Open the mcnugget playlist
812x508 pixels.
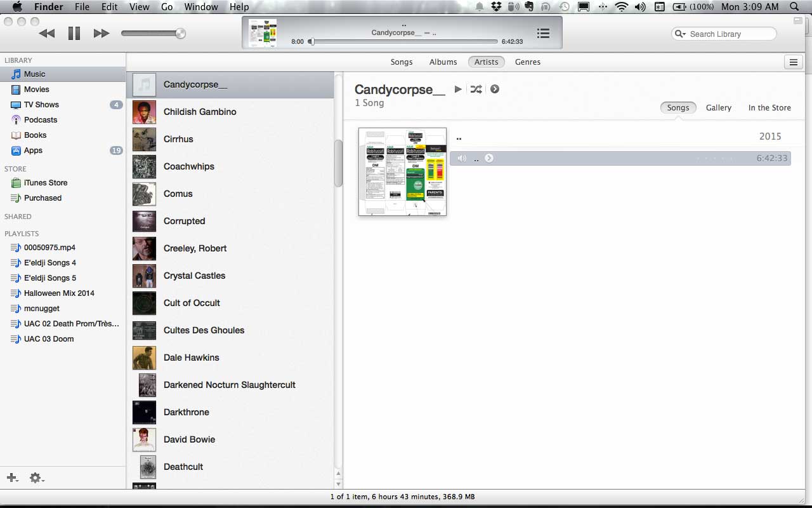coord(63,309)
